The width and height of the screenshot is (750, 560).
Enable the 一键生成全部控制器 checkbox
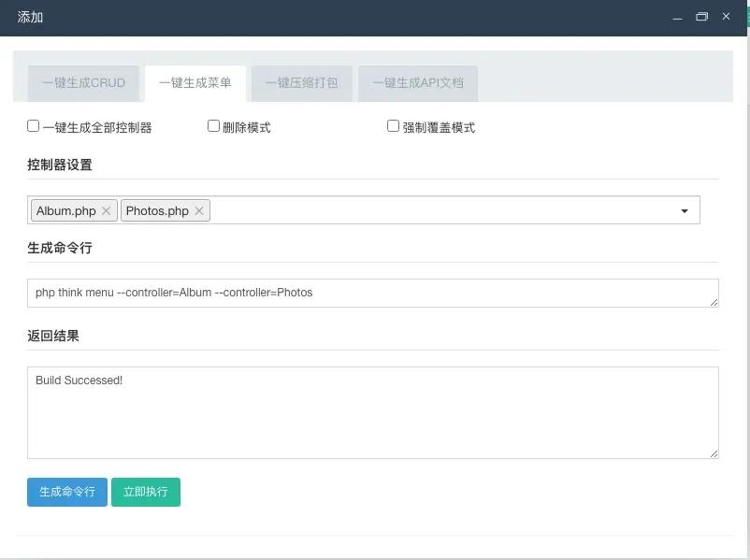pos(33,126)
